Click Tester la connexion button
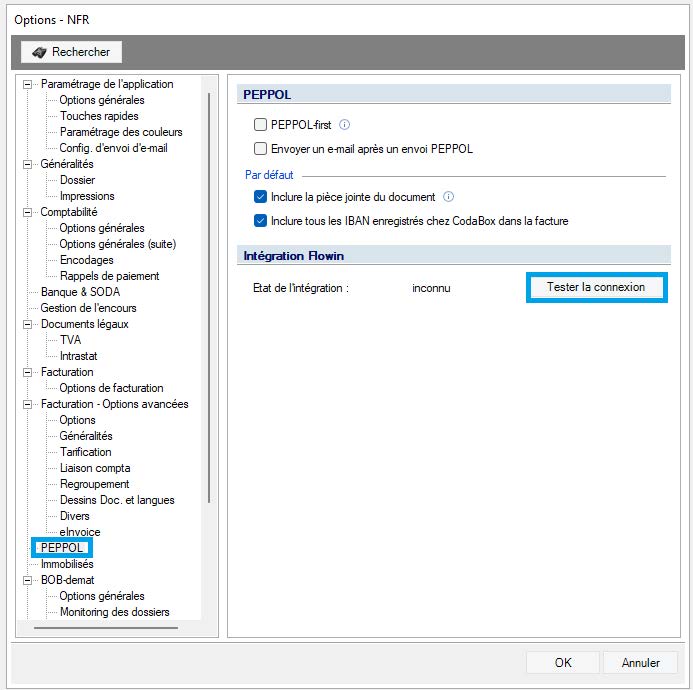 click(595, 287)
